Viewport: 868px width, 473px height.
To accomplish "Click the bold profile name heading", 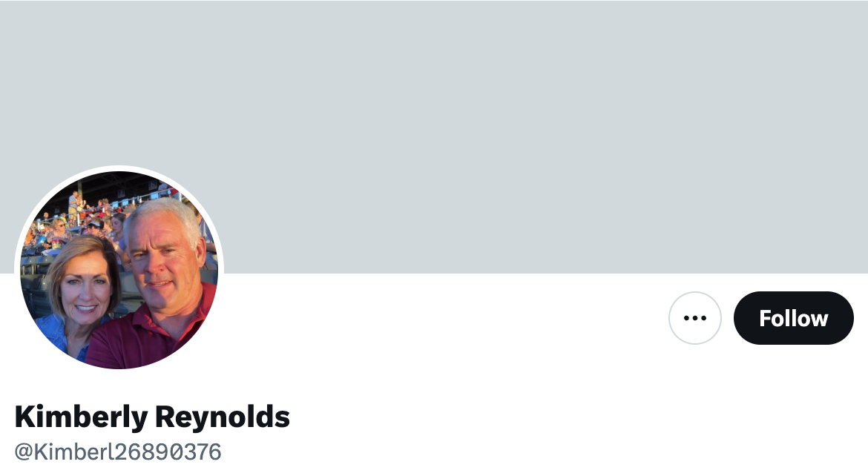I will coord(152,417).
